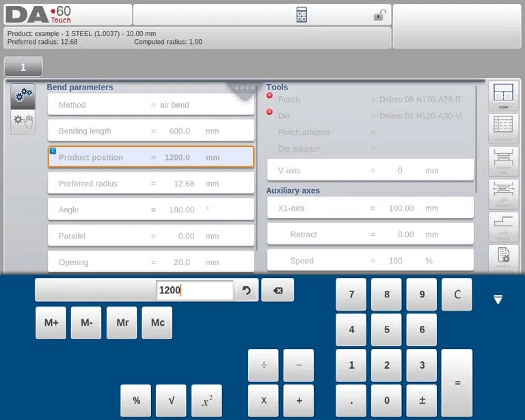
Task: Click the C clear key
Action: (457, 294)
